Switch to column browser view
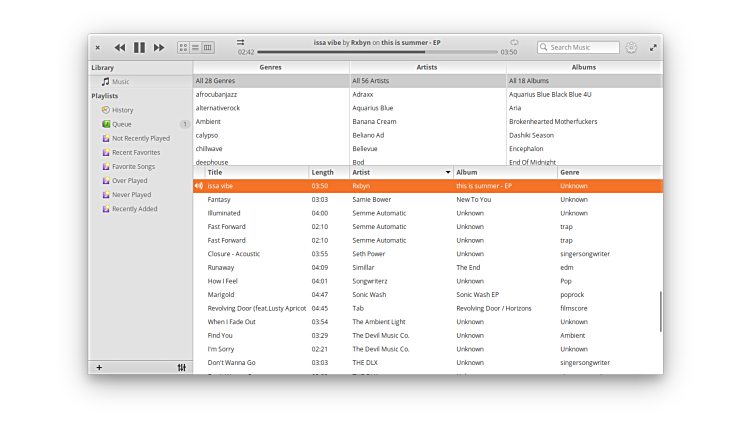The height and width of the screenshot is (423, 752). (x=208, y=47)
